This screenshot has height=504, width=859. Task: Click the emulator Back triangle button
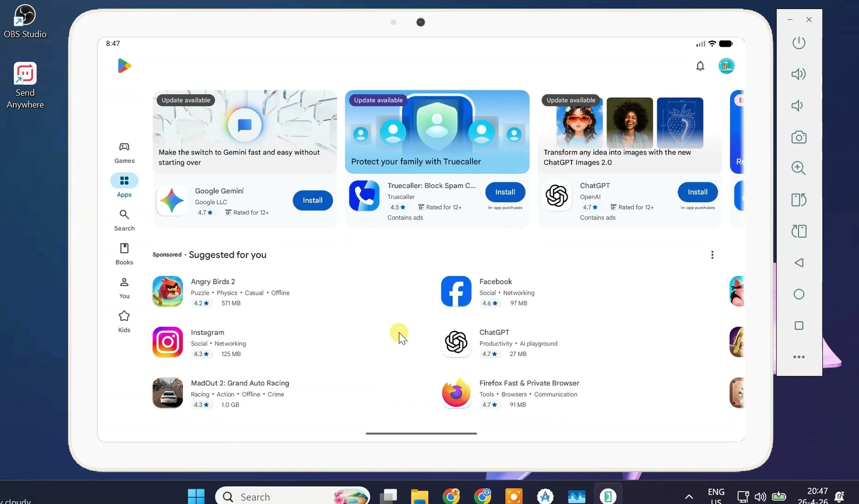click(799, 262)
